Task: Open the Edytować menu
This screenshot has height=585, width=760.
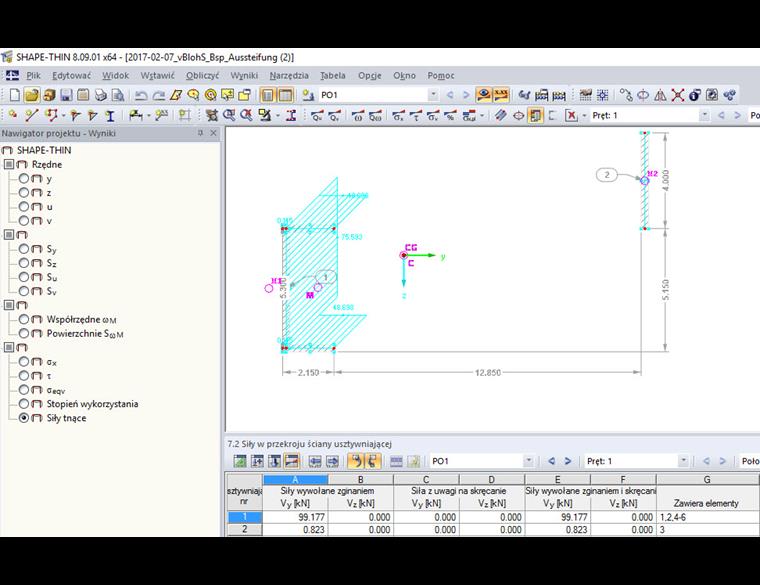Action: 72,76
